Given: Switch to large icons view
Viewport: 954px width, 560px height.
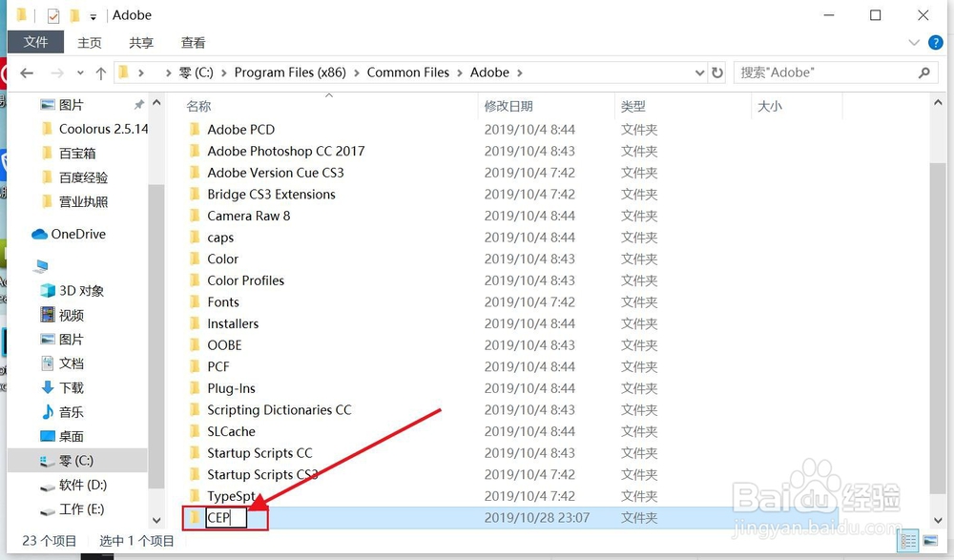Looking at the screenshot, I should point(930,541).
